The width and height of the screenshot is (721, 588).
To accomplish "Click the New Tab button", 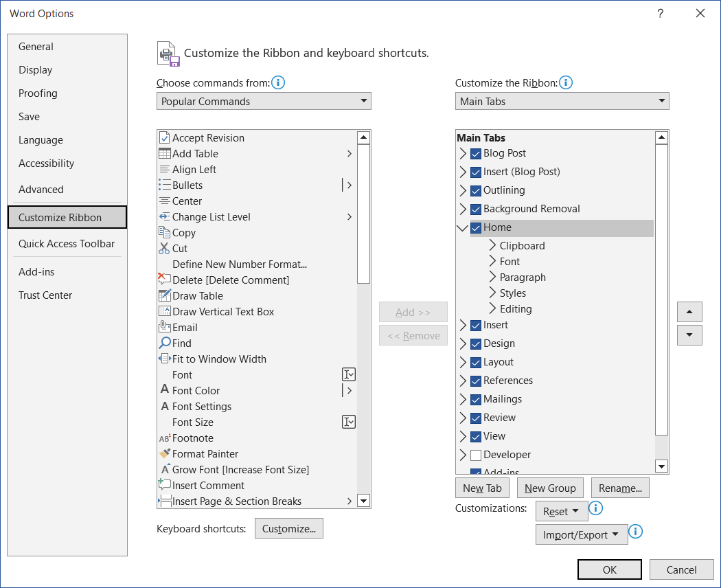I will coord(482,488).
